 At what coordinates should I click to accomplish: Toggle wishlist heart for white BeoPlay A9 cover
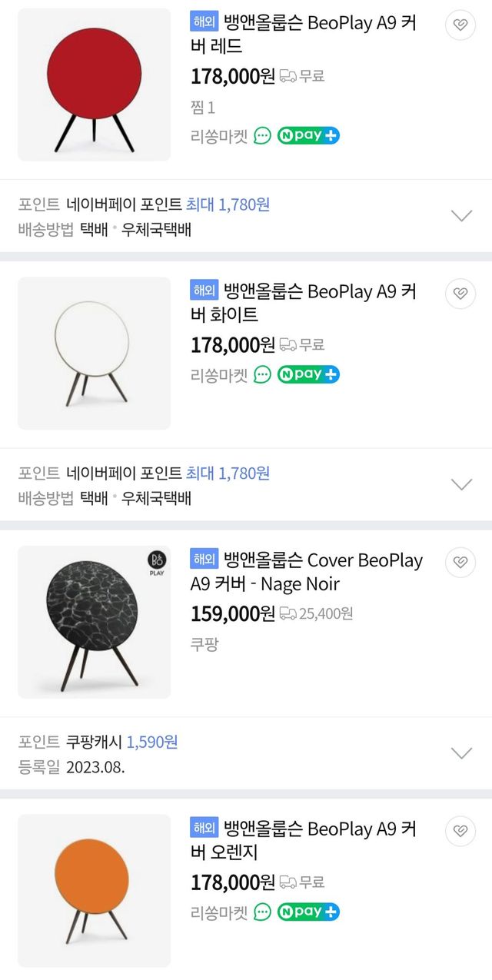[460, 294]
